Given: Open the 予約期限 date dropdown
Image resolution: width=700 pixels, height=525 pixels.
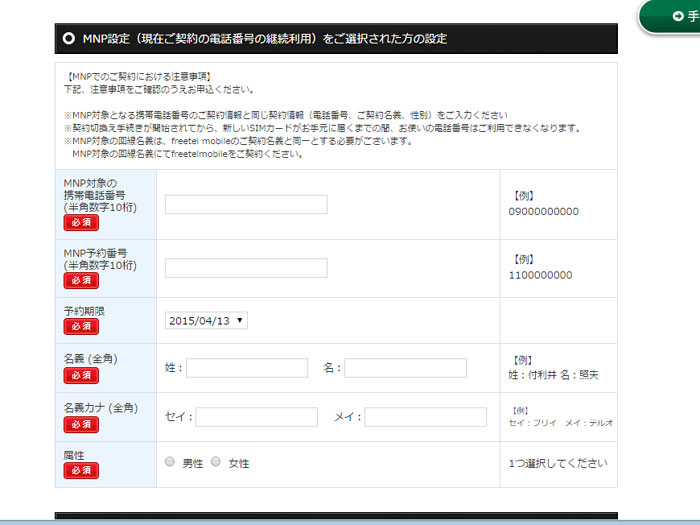Looking at the screenshot, I should (x=206, y=320).
